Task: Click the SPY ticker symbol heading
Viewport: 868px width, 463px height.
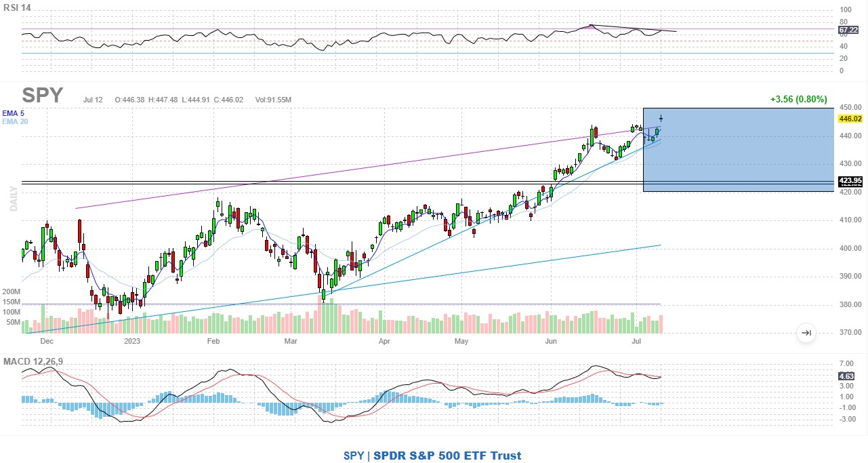Action: point(43,95)
